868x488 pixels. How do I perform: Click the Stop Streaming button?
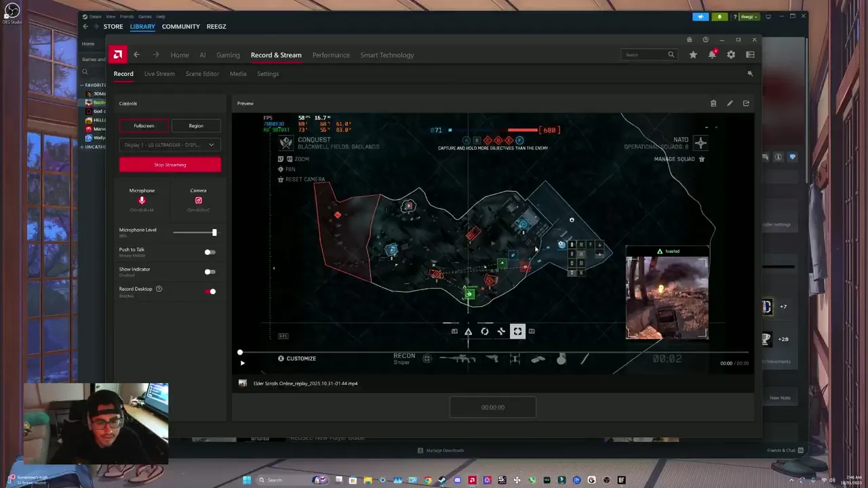[x=170, y=165]
